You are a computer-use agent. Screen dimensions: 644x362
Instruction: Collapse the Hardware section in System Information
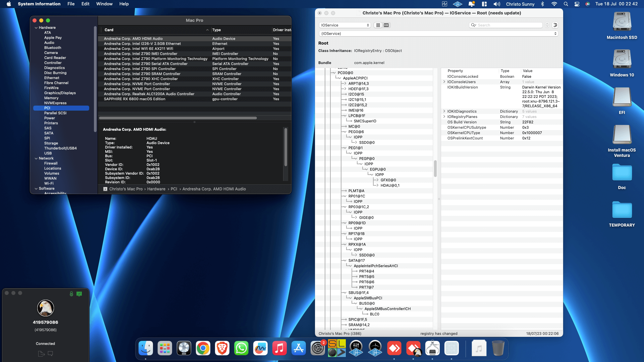[36, 28]
